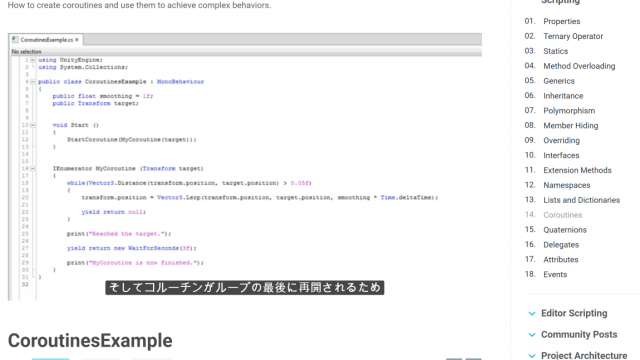Collapse the MyCoroutine fold marker at line 16
Image resolution: width=640 pixels, height=360 pixels.
click(33, 169)
